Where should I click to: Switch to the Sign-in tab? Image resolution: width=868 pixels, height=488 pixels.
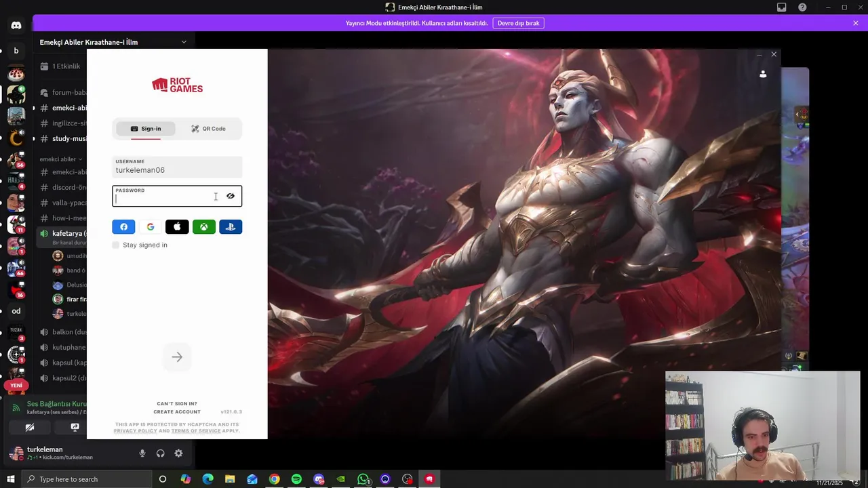click(145, 129)
